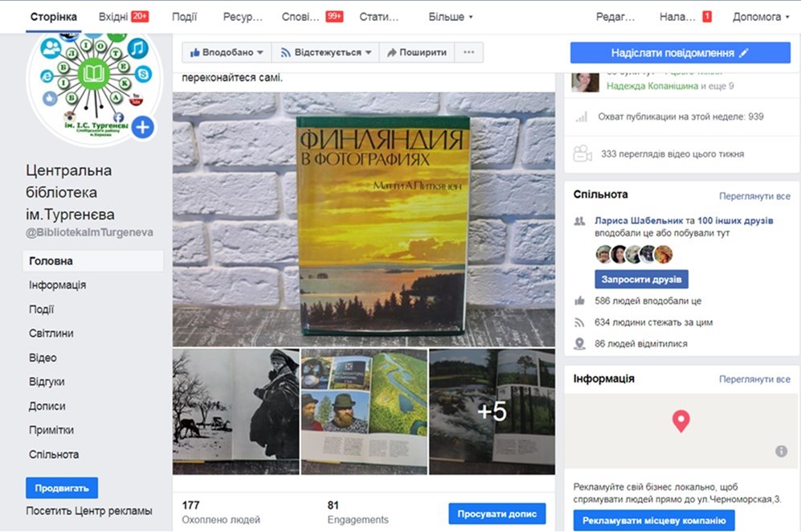Click Надежда Копаніщина name link
801x532 pixels.
click(652, 86)
